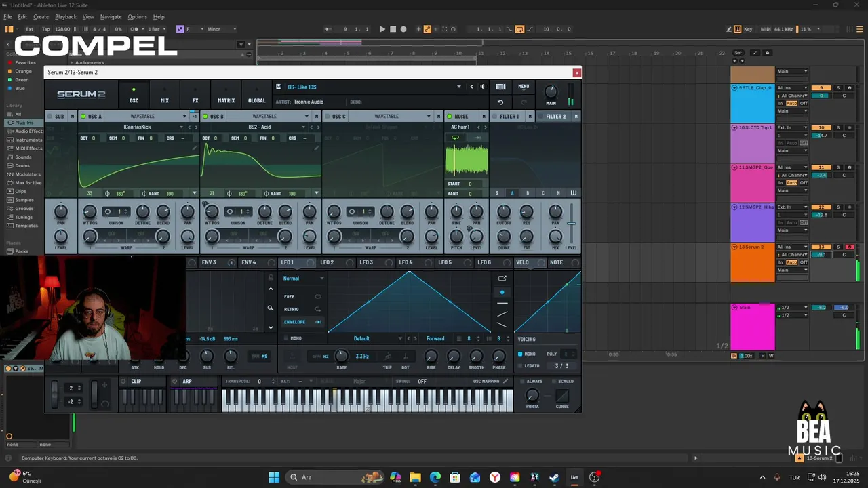868x488 pixels.
Task: Click the noise loop mode icon
Action: [x=455, y=138]
